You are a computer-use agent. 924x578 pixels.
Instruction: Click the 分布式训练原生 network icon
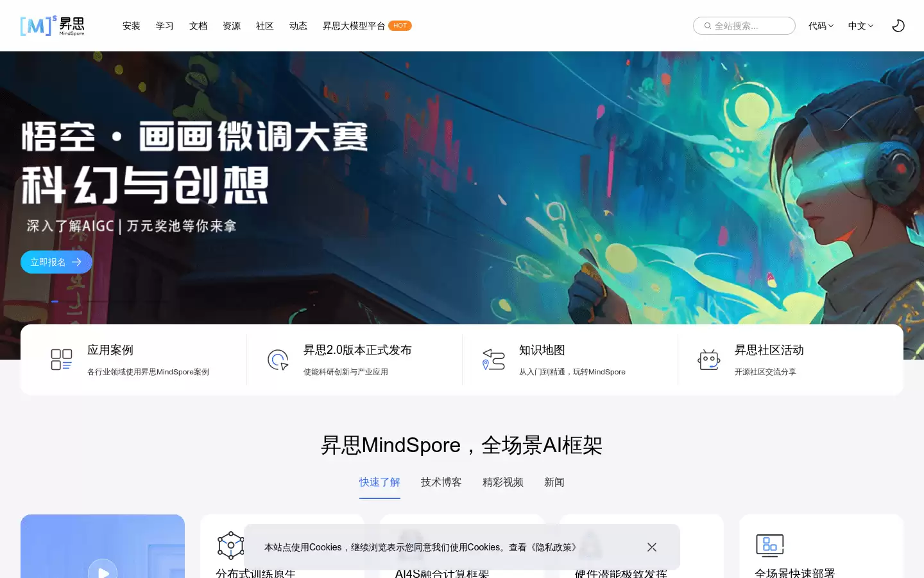(x=230, y=546)
